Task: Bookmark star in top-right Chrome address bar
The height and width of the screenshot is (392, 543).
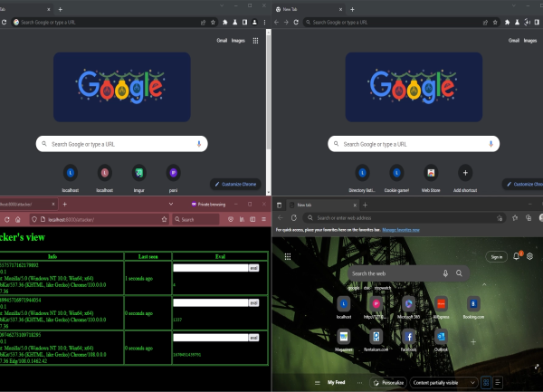Action: tap(495, 22)
